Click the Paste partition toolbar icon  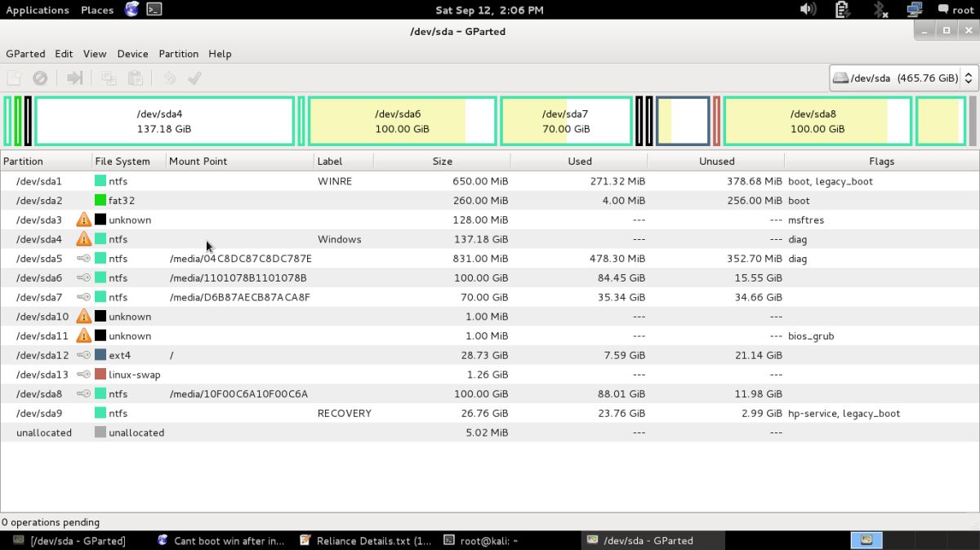[x=136, y=78]
